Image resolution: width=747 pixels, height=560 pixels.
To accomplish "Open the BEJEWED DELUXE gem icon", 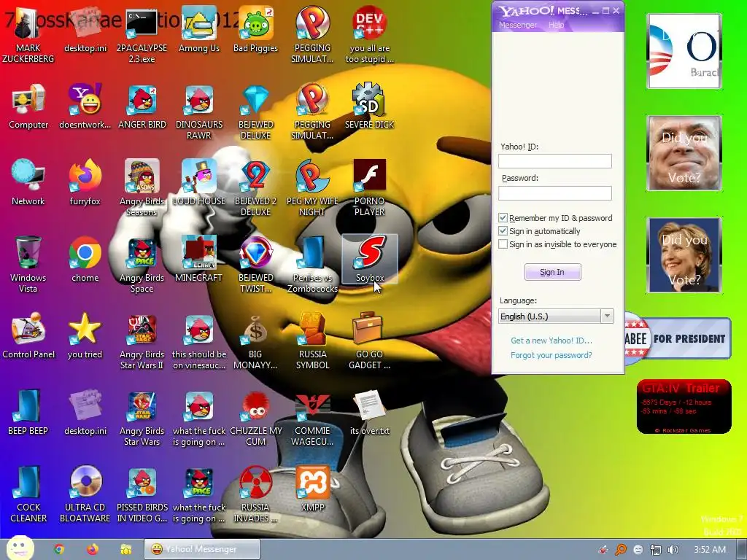I will [255, 111].
